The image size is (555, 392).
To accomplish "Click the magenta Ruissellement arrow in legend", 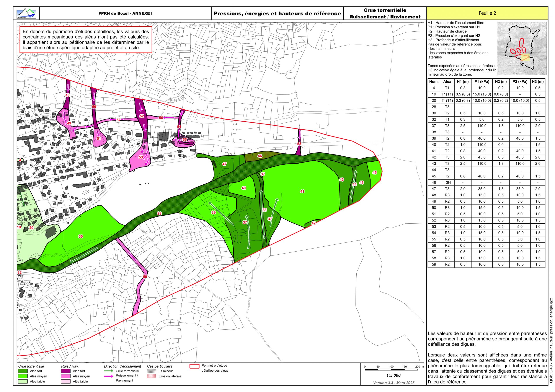I will (109, 376).
